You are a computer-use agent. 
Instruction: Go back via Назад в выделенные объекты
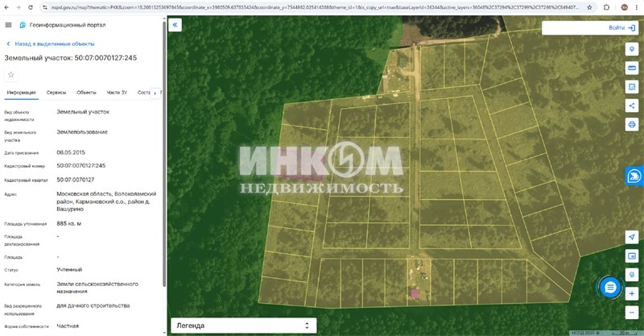click(x=50, y=44)
